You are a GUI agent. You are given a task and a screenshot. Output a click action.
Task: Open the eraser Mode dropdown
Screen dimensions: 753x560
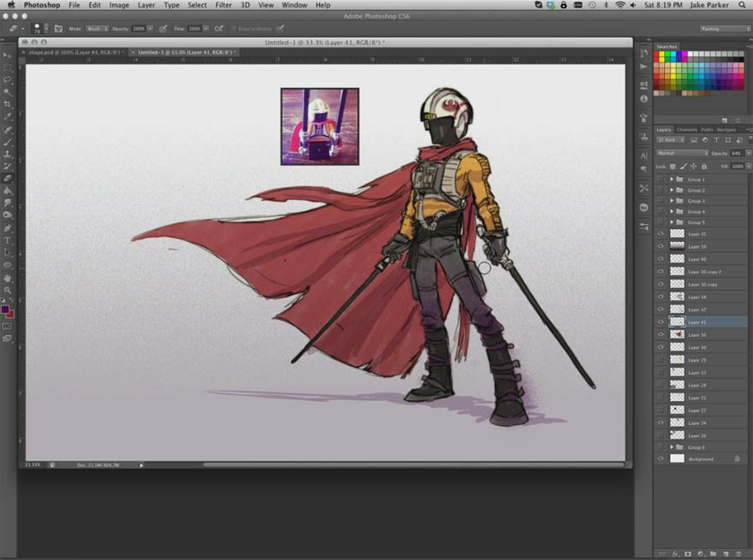coord(97,29)
